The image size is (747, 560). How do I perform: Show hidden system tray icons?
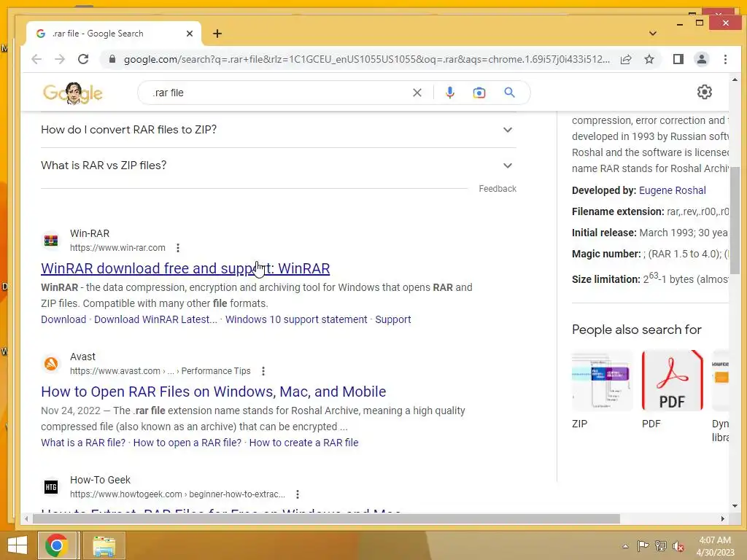(625, 546)
